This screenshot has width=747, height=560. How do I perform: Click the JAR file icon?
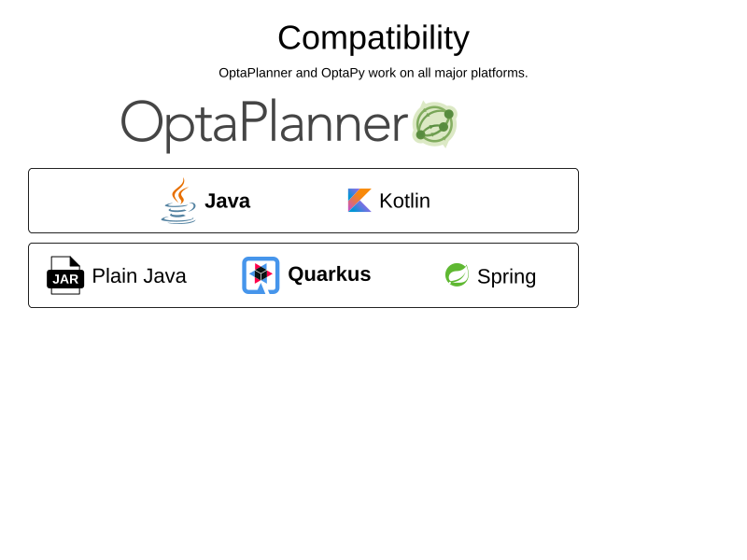pyautogui.click(x=65, y=275)
